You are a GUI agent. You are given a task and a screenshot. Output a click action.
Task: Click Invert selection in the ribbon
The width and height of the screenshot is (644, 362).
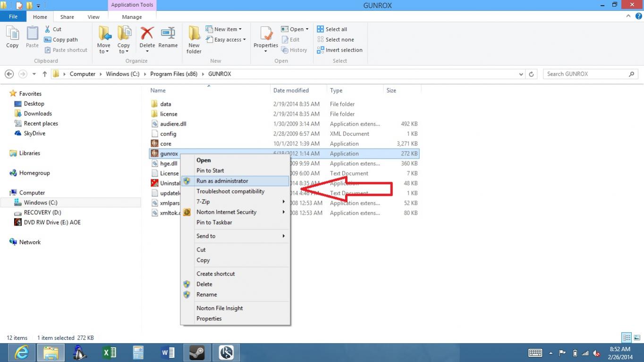pyautogui.click(x=343, y=50)
